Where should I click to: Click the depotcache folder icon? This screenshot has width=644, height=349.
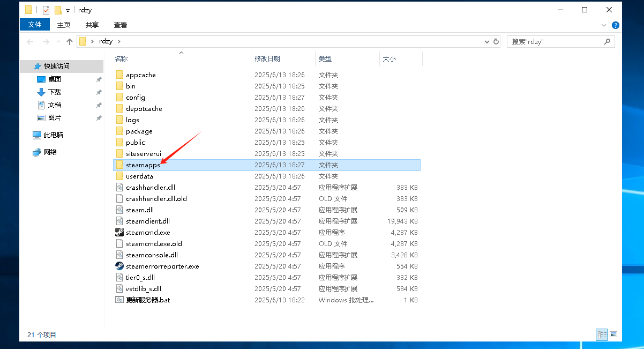(x=119, y=109)
